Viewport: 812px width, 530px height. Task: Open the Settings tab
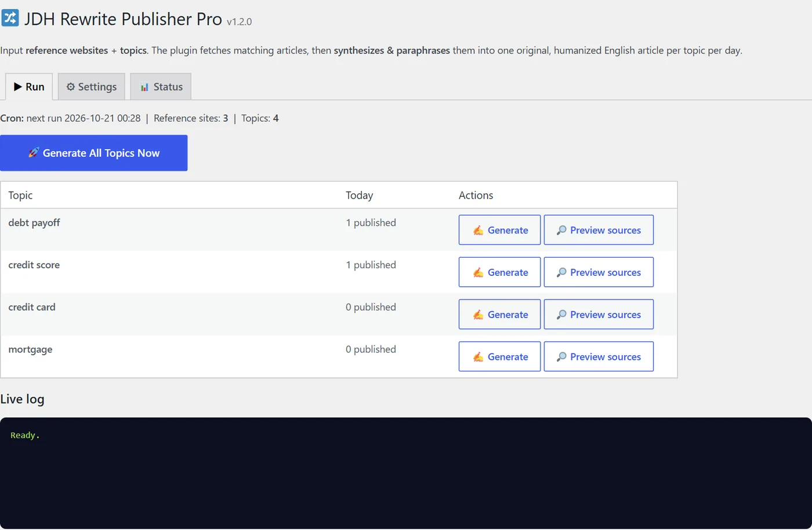(x=92, y=86)
